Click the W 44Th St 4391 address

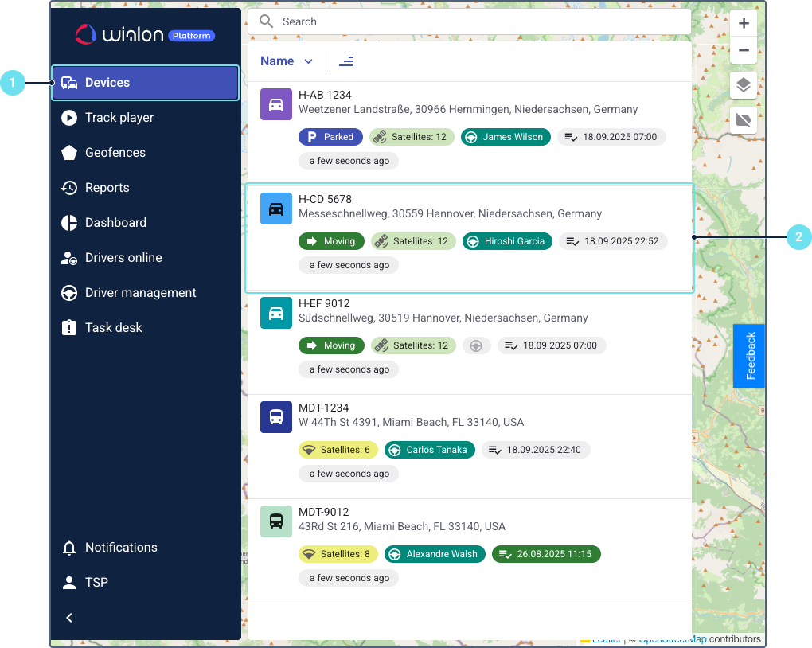(412, 422)
